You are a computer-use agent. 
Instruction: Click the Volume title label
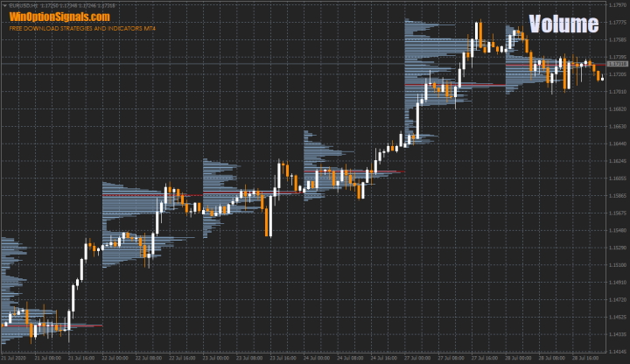point(563,24)
